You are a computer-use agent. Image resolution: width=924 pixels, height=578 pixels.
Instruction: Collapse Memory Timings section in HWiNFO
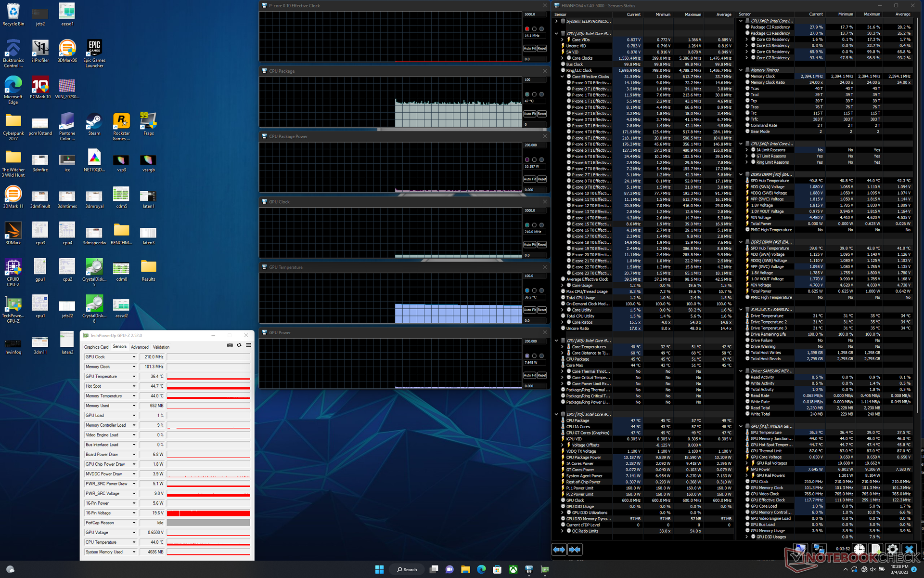741,70
